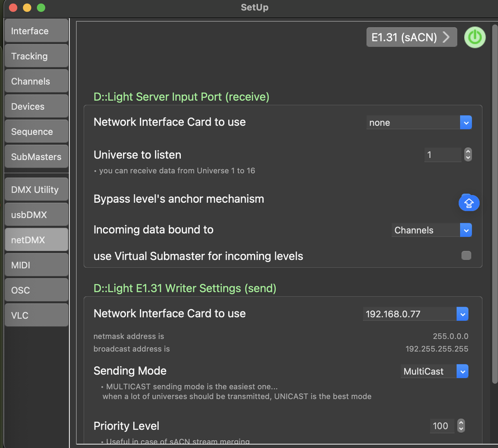Screen dimensions: 498x448
Task: Click the Universe to listen stepper arrows
Action: 468,155
